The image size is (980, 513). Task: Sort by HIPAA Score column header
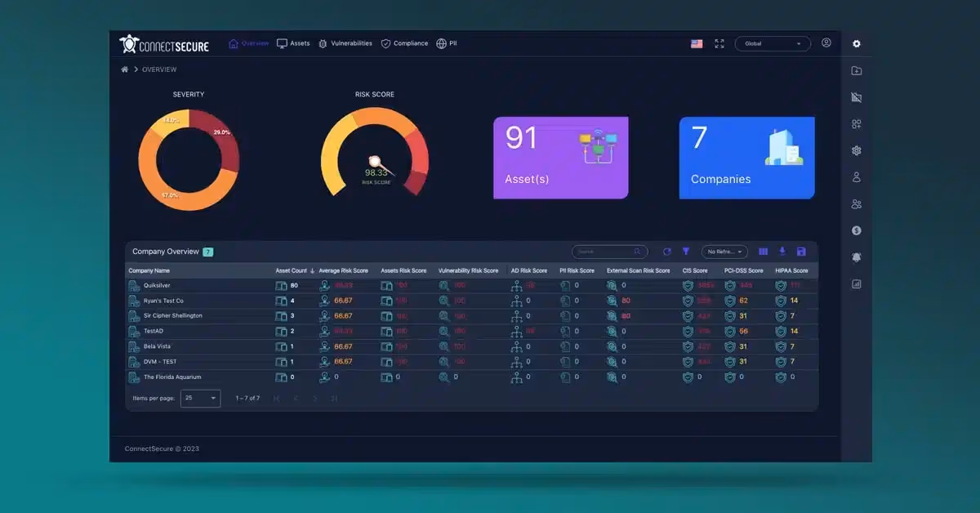pos(791,270)
